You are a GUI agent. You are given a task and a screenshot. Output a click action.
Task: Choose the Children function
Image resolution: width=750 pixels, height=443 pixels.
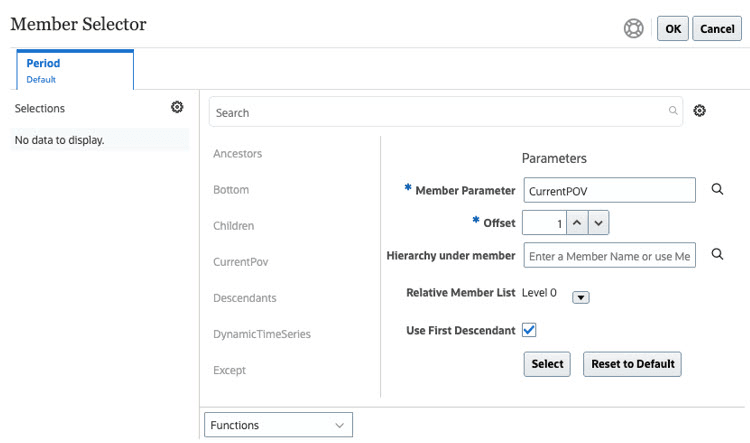coord(233,226)
